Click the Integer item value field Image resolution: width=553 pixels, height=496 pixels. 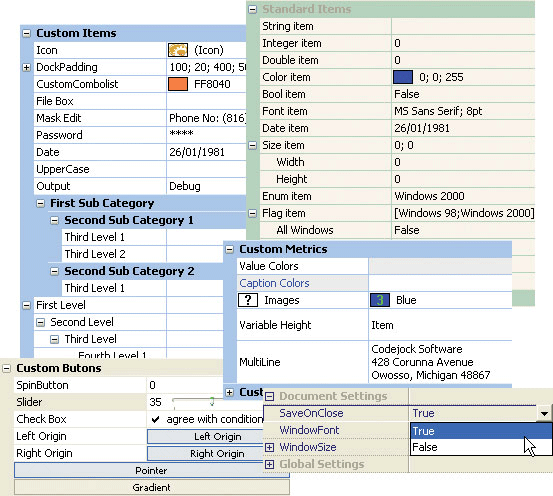(463, 43)
